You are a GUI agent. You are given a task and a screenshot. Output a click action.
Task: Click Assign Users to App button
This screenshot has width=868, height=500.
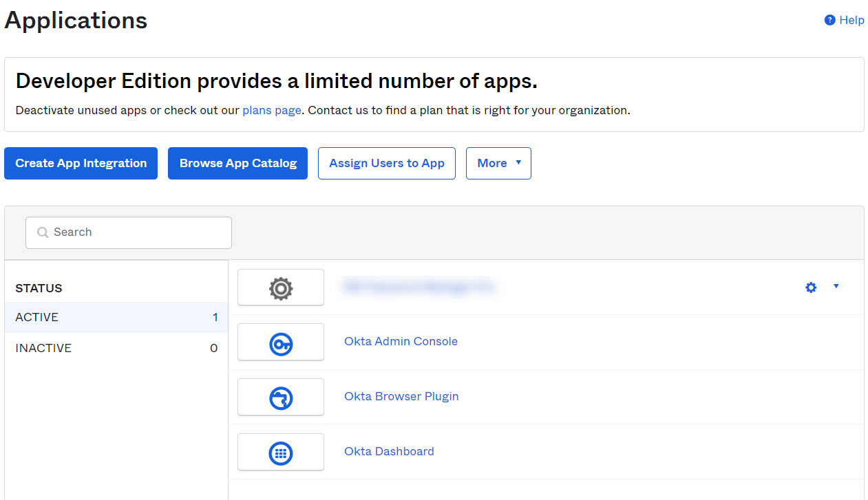point(386,163)
